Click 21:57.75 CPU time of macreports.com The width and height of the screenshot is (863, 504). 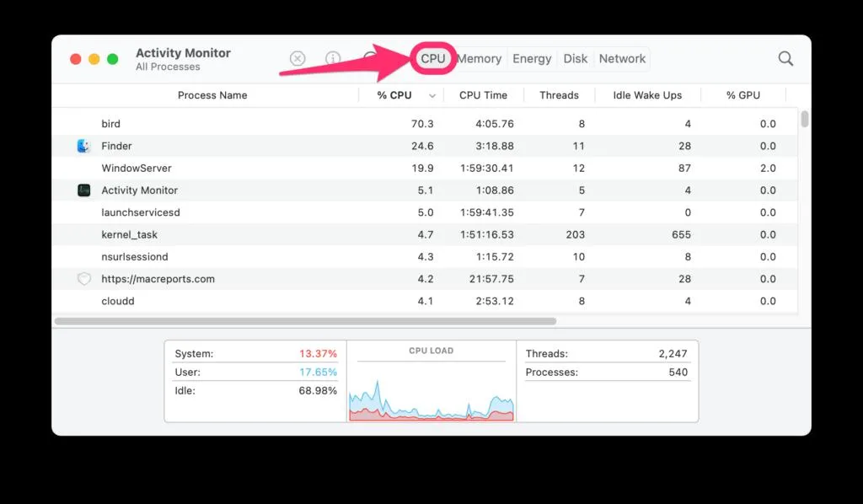point(491,279)
